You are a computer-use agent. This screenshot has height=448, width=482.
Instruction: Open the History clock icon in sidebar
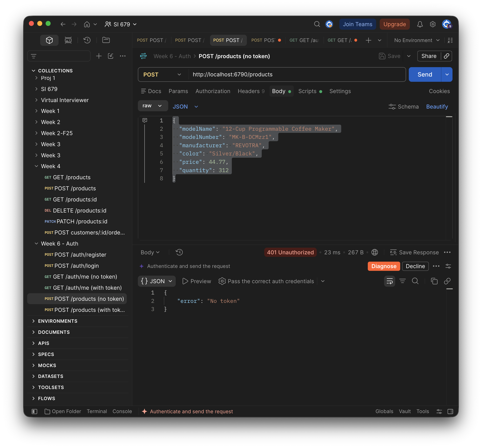(87, 40)
